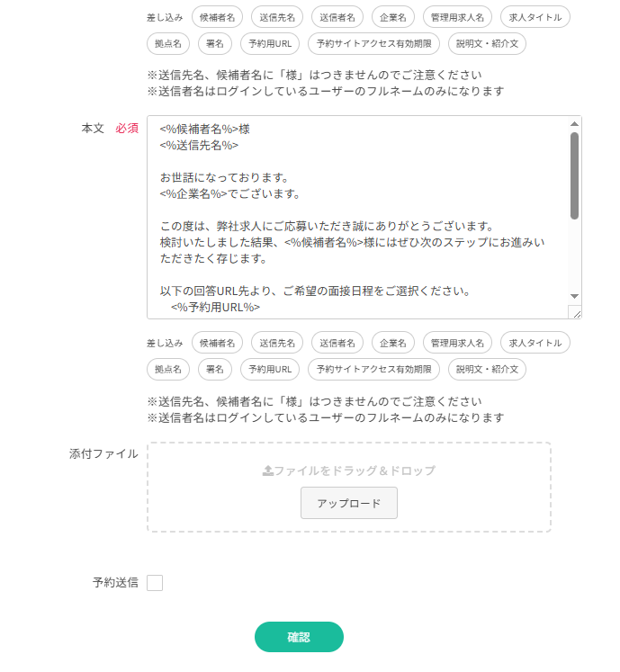Insert 署名 tag in upper merge tag row

pyautogui.click(x=215, y=44)
